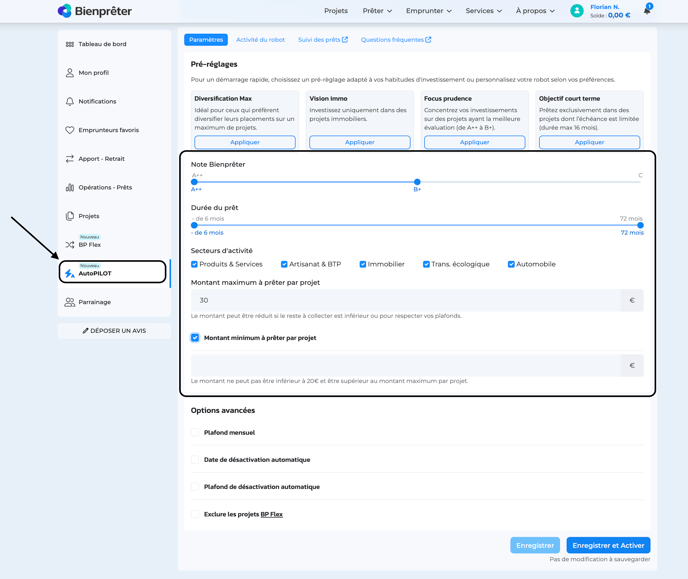Apply the Focus prudence preset
The height and width of the screenshot is (579, 688).
[x=475, y=142]
